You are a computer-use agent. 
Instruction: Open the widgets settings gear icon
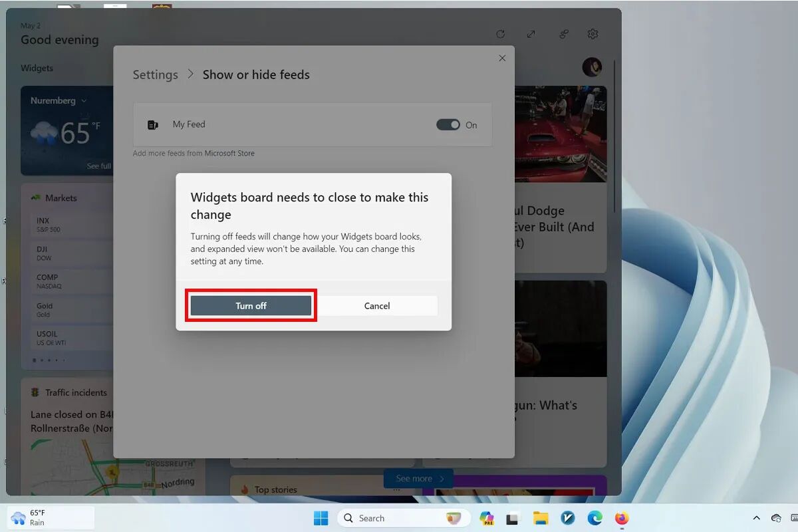pyautogui.click(x=593, y=34)
